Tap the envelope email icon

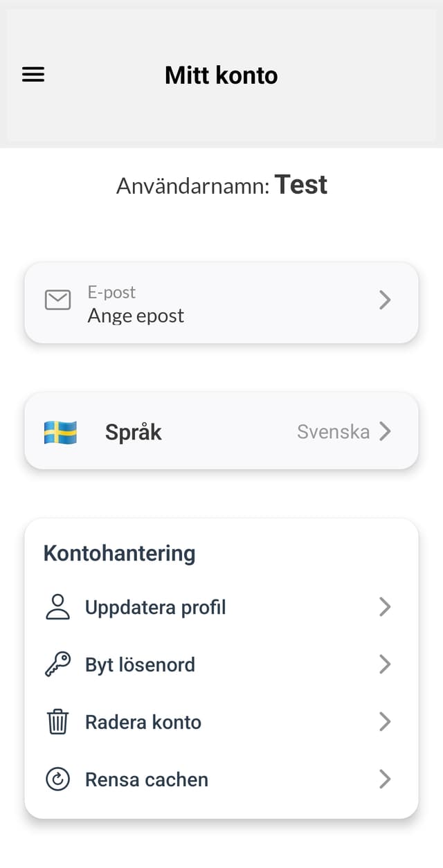point(57,300)
